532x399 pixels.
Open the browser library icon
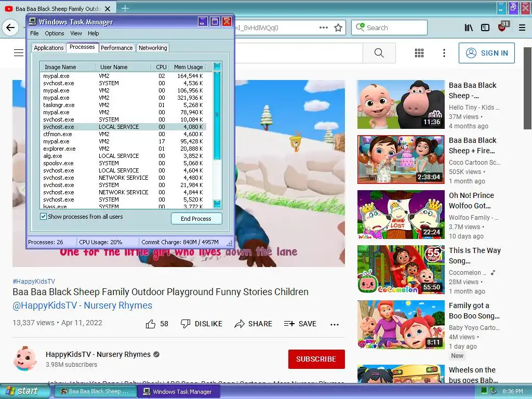pyautogui.click(x=469, y=28)
